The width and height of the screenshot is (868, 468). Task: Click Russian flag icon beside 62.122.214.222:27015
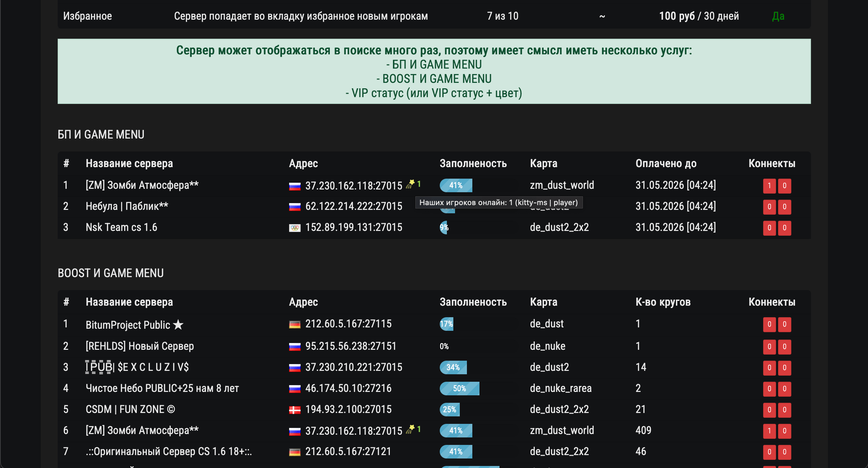295,206
